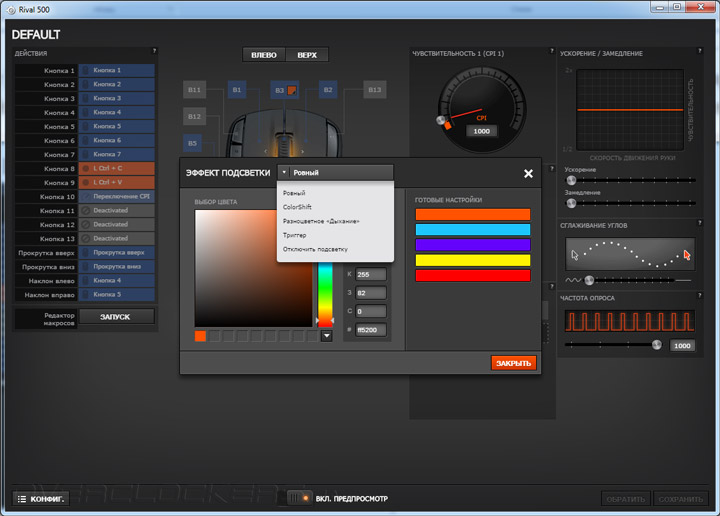Toggle the ВКЛ. ПРЕДПРОСМОТР preview switch
The height and width of the screenshot is (516, 720).
coord(299,498)
